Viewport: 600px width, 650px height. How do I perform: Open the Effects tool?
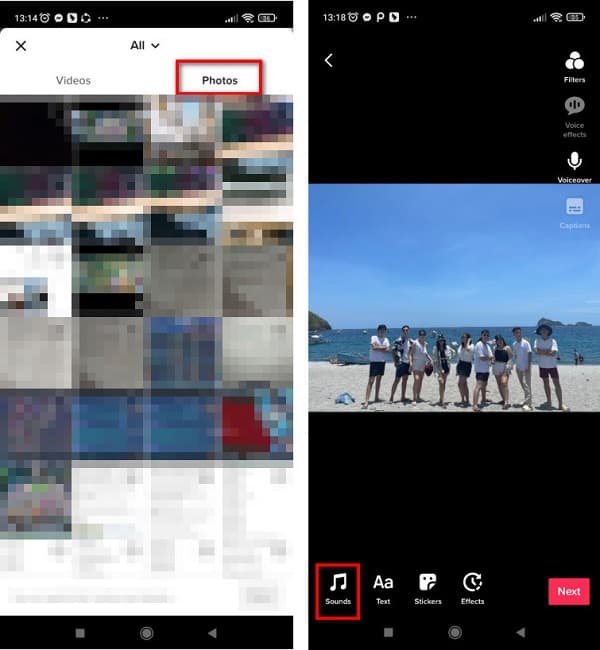pyautogui.click(x=472, y=589)
